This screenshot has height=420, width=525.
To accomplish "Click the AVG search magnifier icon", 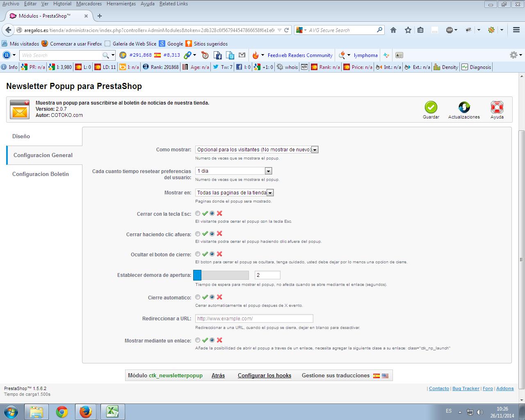I will coord(379,30).
